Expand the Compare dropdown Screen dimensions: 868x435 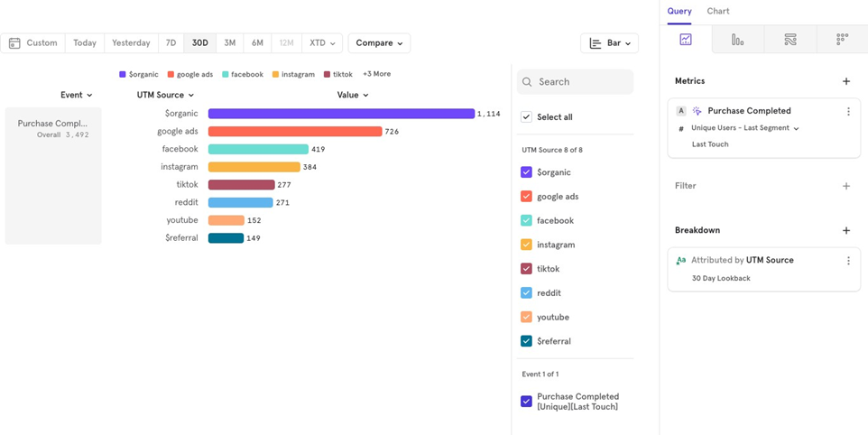pyautogui.click(x=379, y=43)
